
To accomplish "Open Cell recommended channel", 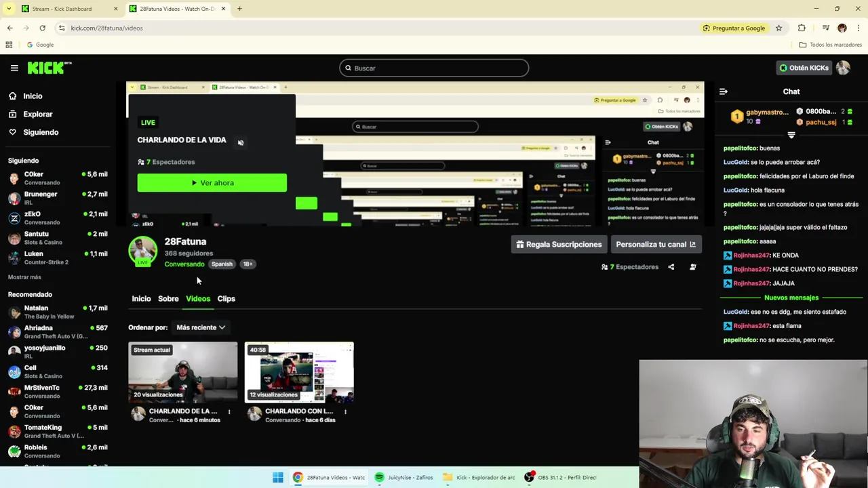I will click(58, 371).
